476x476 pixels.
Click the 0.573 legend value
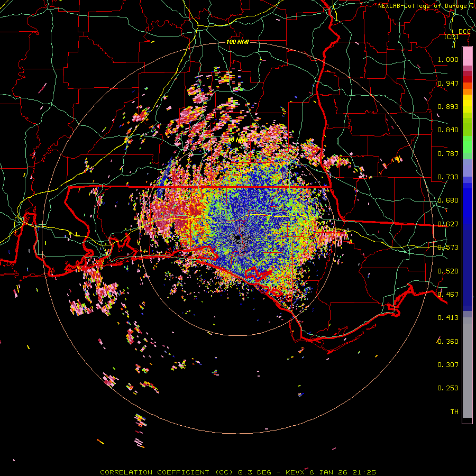(448, 248)
